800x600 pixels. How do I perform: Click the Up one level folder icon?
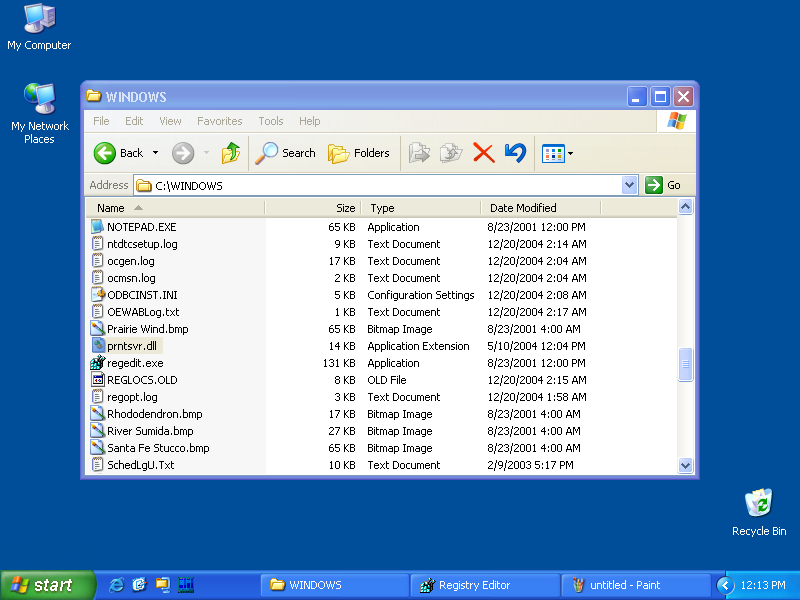pyautogui.click(x=231, y=153)
